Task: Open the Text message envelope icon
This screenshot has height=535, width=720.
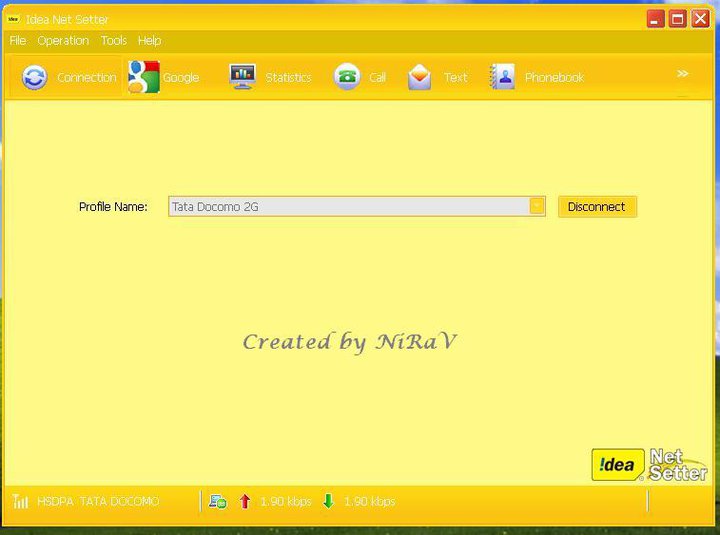Action: [x=420, y=77]
